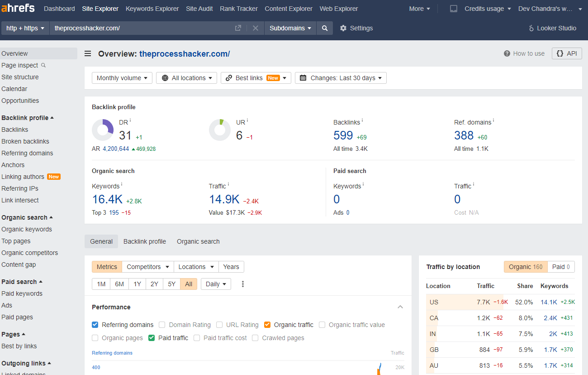Uncheck Referring domains checkbox
This screenshot has width=588, height=375.
[x=95, y=325]
